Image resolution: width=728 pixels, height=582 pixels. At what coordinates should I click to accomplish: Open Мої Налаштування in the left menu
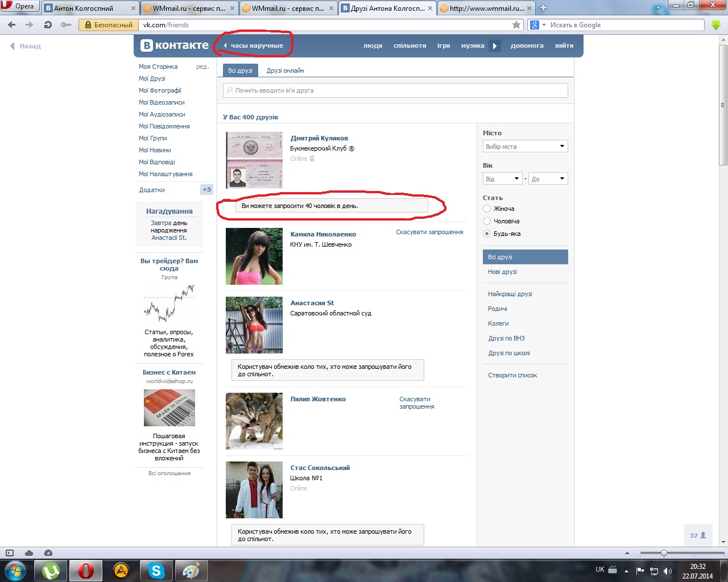pos(166,174)
